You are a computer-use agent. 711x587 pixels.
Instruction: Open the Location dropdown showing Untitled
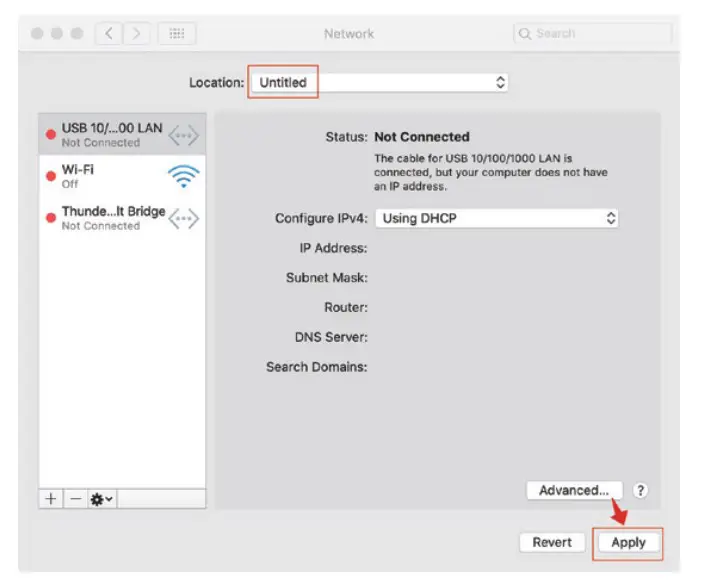(x=380, y=82)
